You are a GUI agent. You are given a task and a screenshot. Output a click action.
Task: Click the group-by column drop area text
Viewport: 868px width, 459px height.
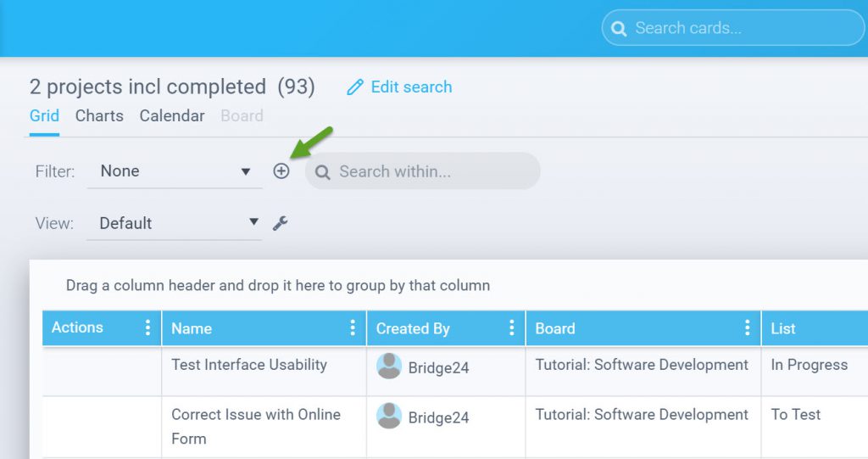(278, 285)
